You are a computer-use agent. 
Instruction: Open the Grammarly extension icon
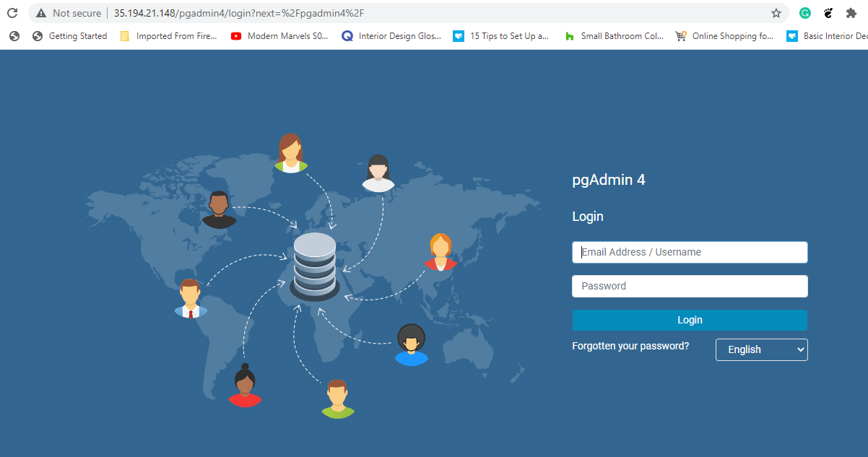pyautogui.click(x=805, y=13)
